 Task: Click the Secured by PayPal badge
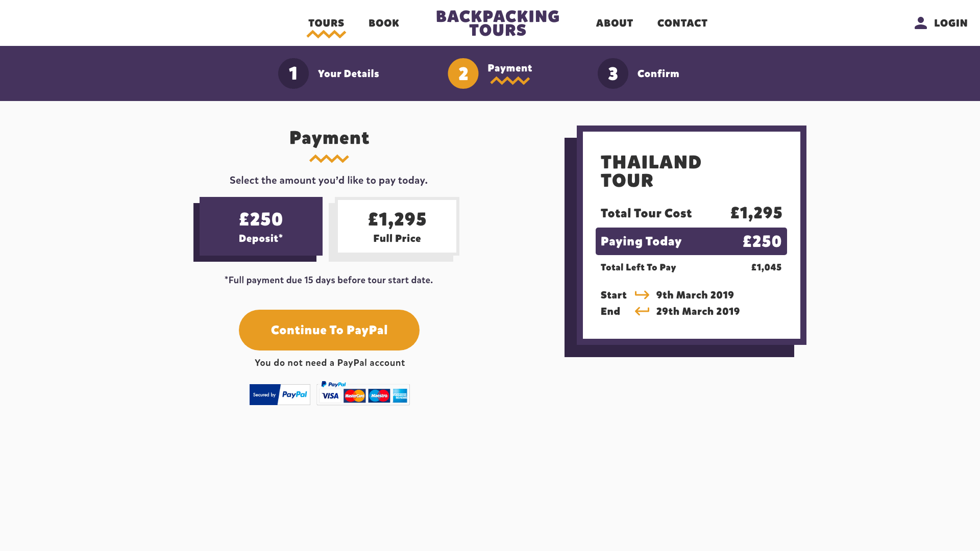(280, 394)
